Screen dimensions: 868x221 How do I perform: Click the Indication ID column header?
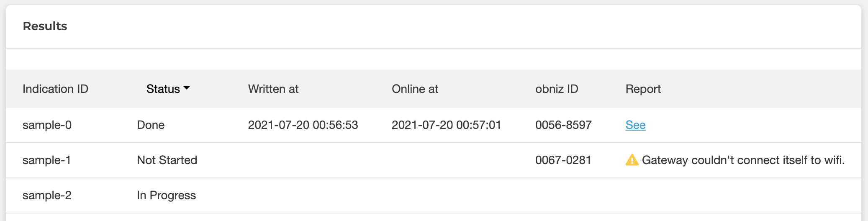[x=55, y=89]
